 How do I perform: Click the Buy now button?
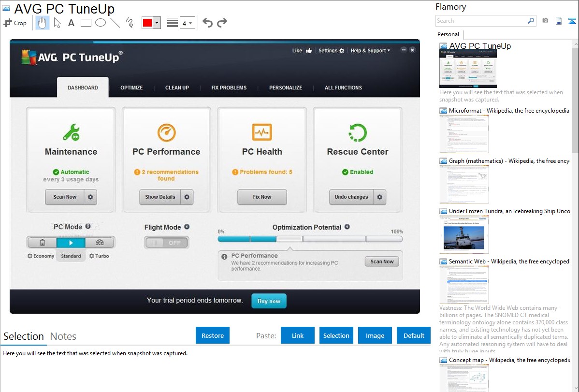click(269, 301)
